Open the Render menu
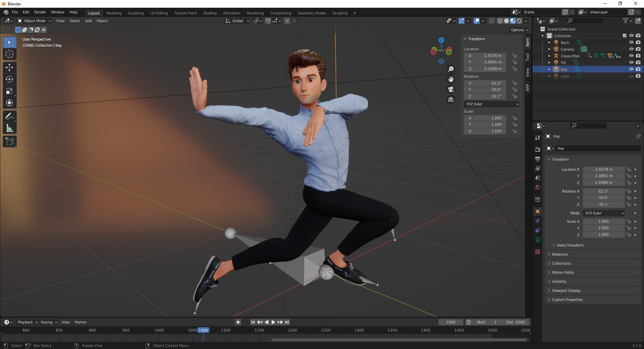The width and height of the screenshot is (644, 349). [40, 12]
